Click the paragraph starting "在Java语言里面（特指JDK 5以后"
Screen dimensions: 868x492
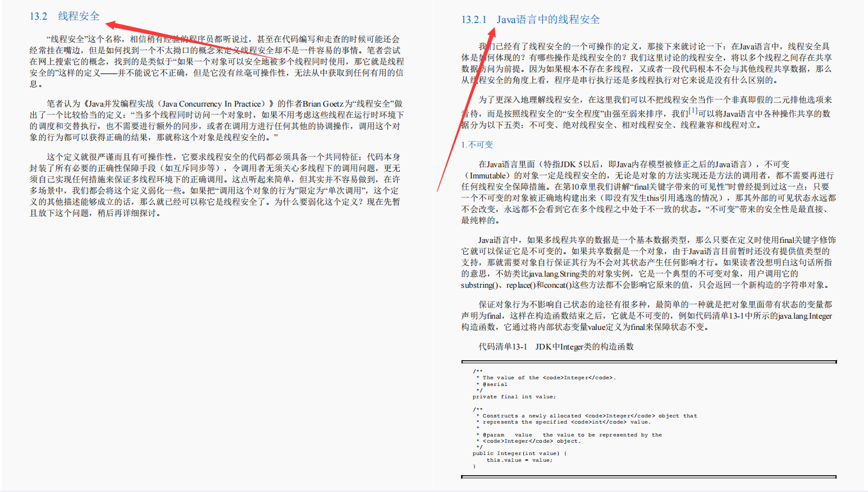(x=648, y=192)
